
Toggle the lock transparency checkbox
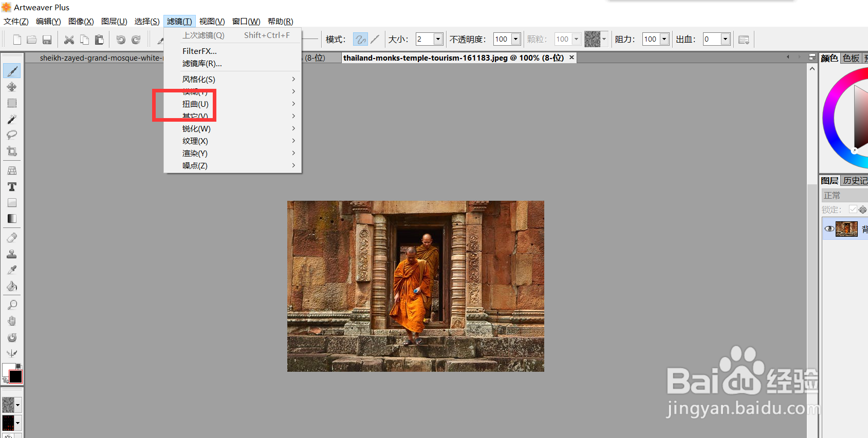point(853,210)
